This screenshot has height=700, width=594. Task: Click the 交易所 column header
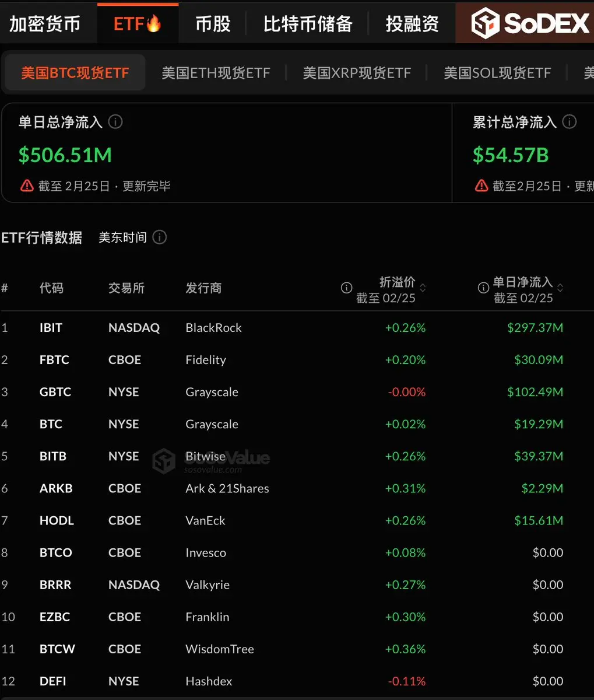pyautogui.click(x=126, y=288)
